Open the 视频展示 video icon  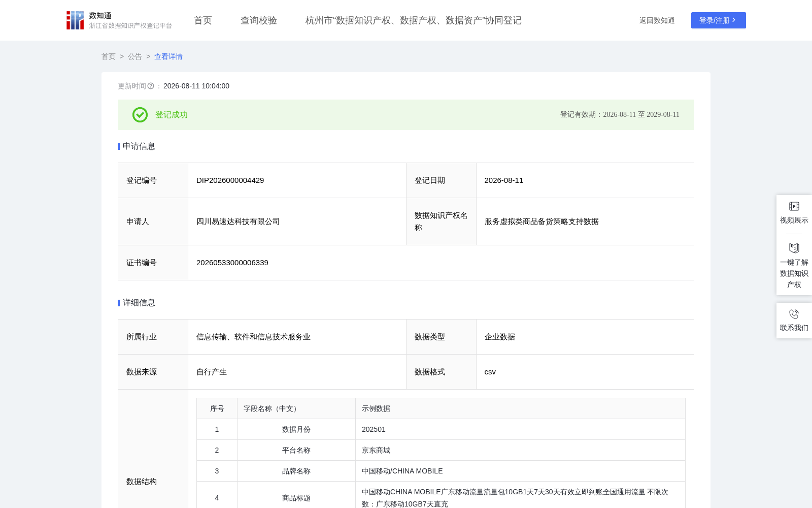pos(794,206)
